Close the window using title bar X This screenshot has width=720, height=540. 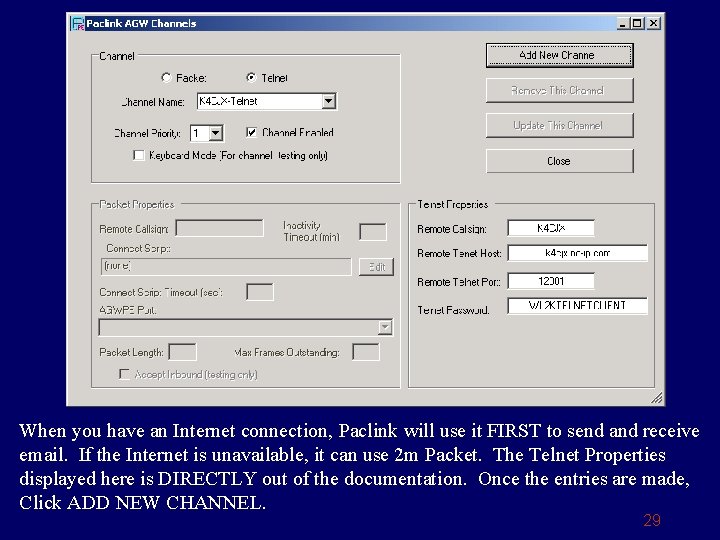pyautogui.click(x=653, y=23)
